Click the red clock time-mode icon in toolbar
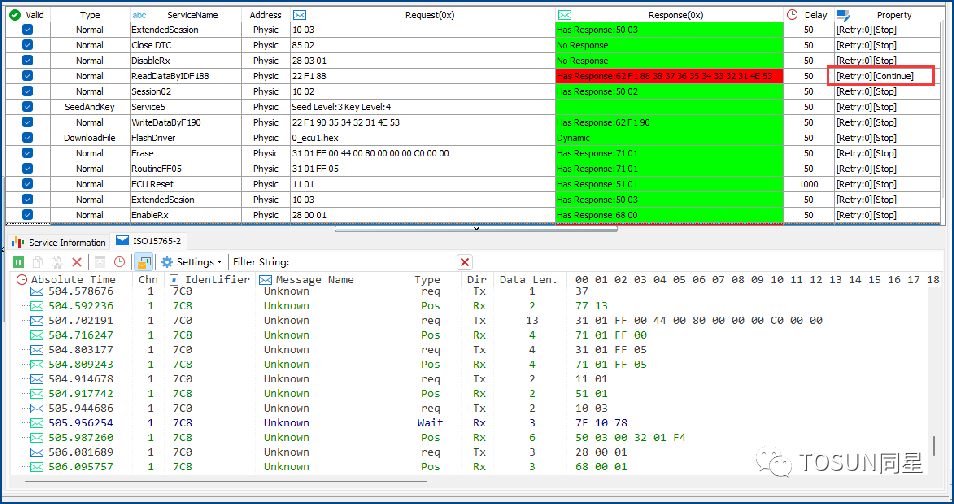954x504 pixels. tap(120, 262)
